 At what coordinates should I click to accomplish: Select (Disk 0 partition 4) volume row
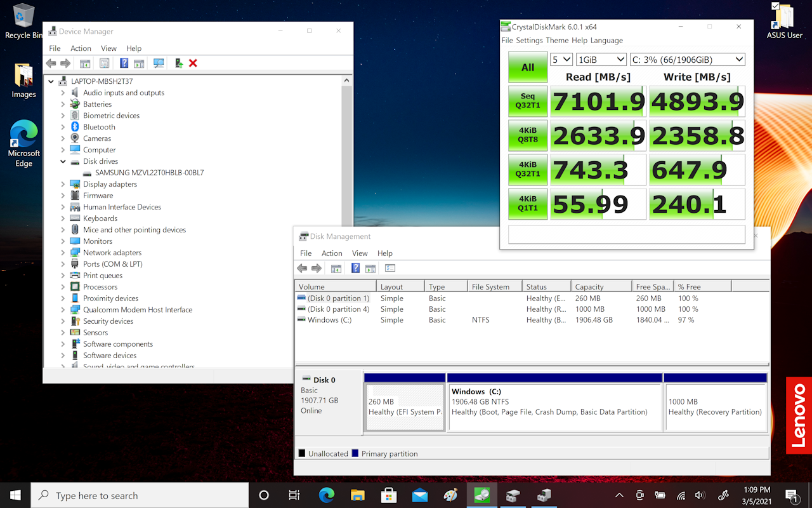532,309
